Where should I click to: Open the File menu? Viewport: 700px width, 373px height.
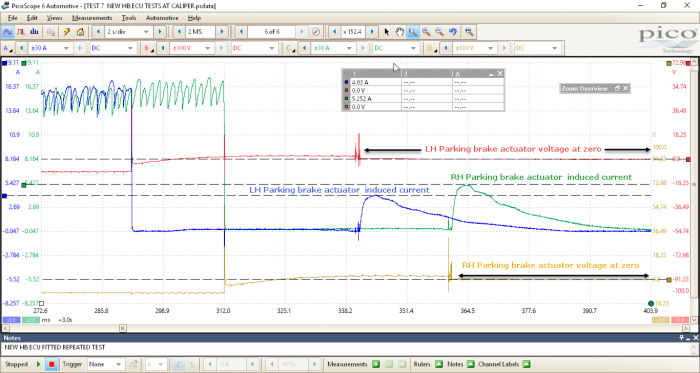[x=12, y=18]
